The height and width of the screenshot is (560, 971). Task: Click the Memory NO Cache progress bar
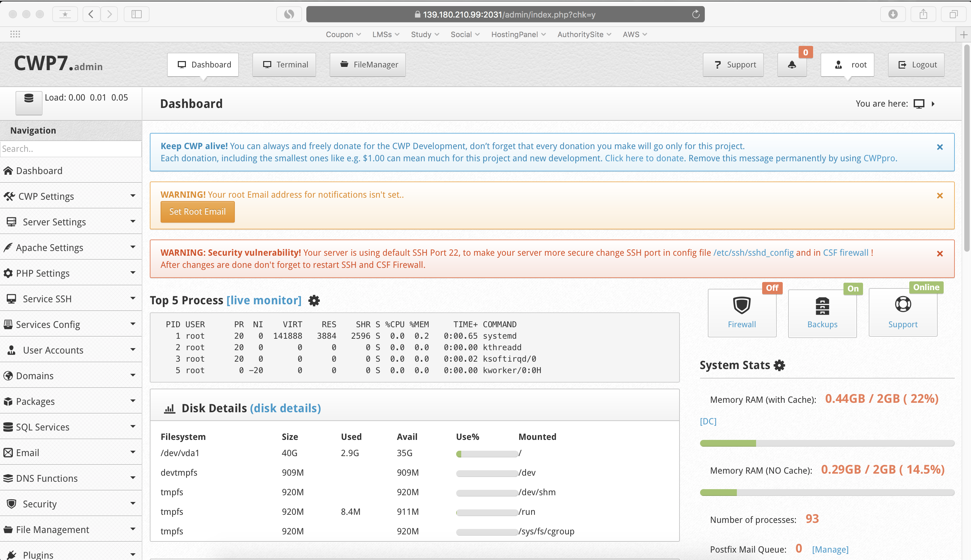[827, 493]
